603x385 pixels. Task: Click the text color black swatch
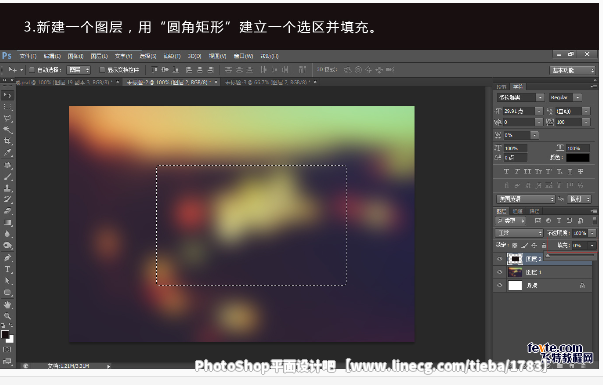578,158
